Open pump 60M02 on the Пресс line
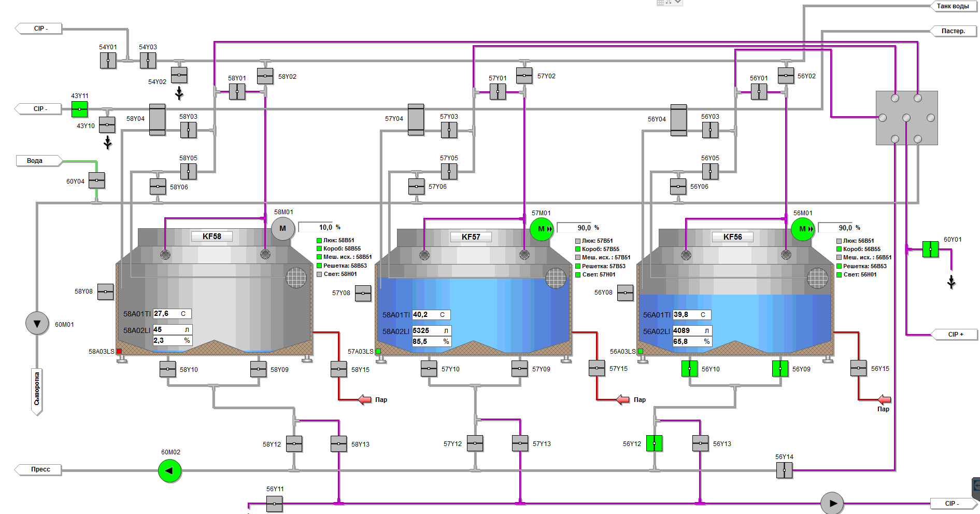This screenshot has height=514, width=980. click(x=169, y=470)
